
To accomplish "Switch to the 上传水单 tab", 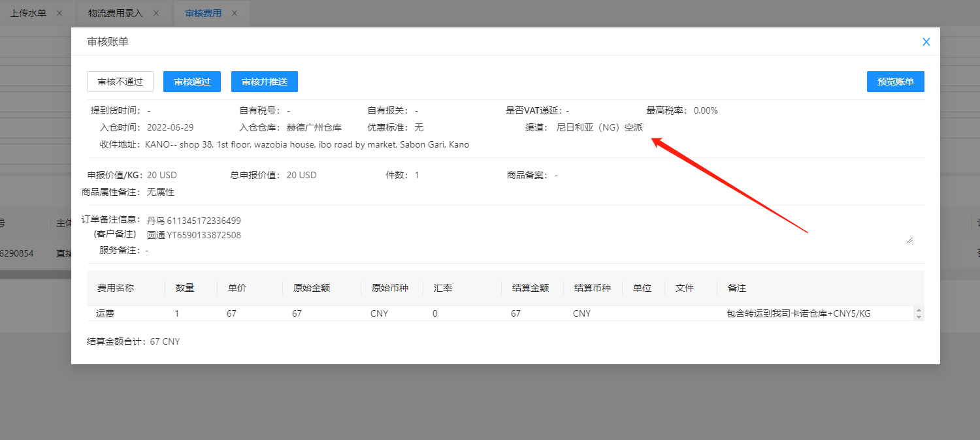I will 28,13.
